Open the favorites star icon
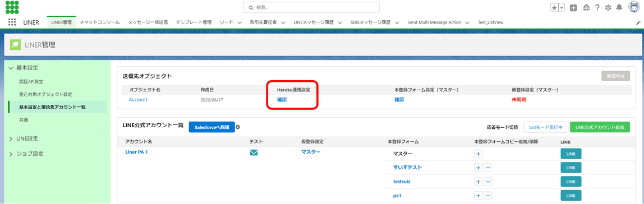Image resolution: width=644 pixels, height=204 pixels. [554, 7]
